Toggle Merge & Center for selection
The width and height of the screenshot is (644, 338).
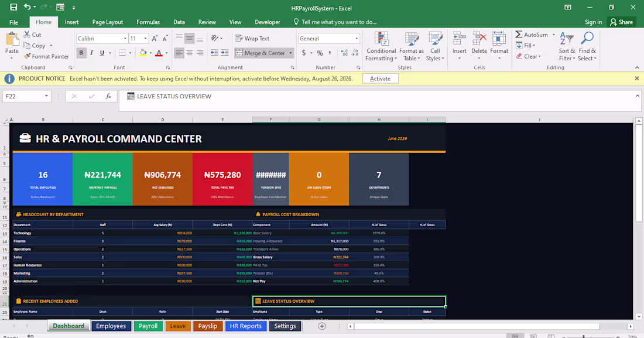pyautogui.click(x=261, y=53)
